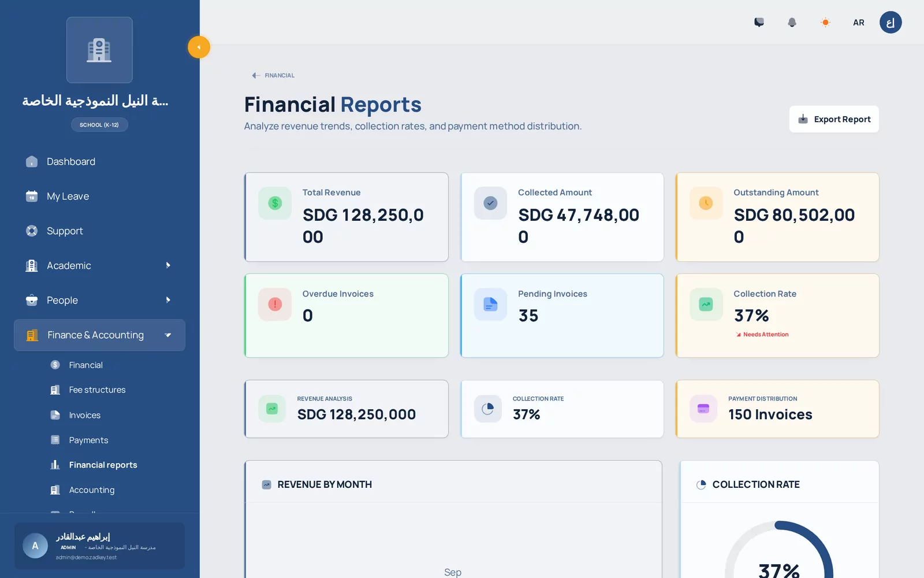Viewport: 924px width, 578px height.
Task: Click the Collection Rate trend icon
Action: pos(706,305)
